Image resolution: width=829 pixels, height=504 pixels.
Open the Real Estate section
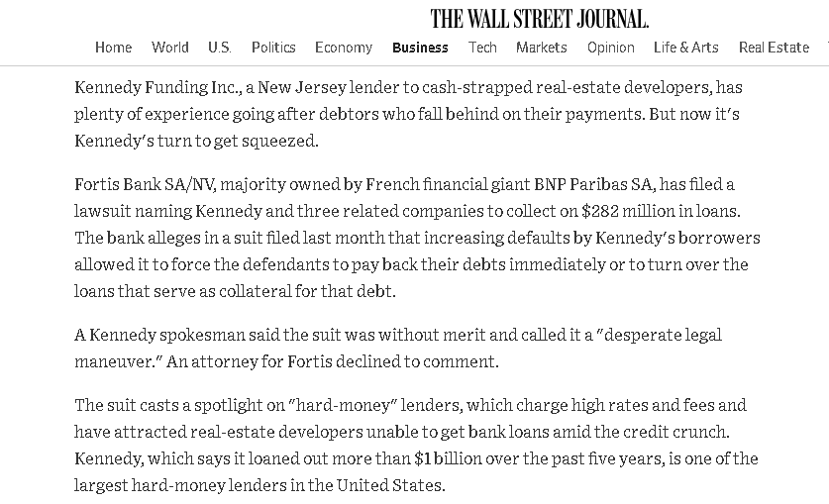coord(774,48)
